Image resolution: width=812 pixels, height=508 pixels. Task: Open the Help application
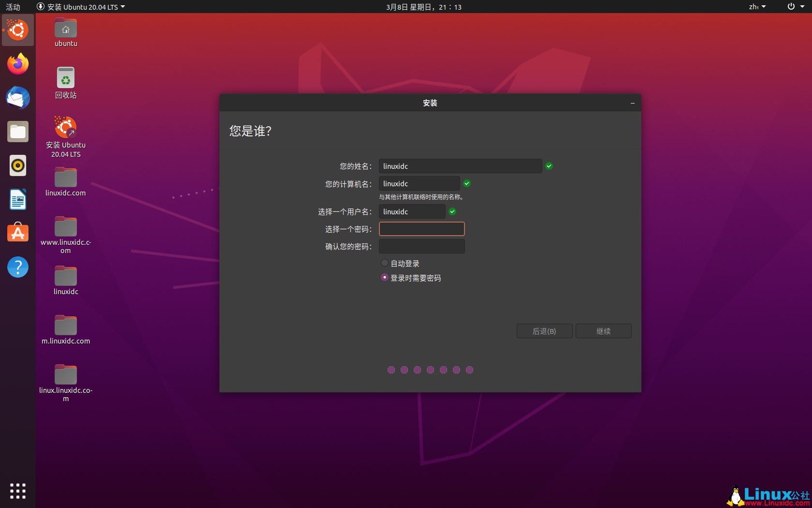tap(17, 267)
